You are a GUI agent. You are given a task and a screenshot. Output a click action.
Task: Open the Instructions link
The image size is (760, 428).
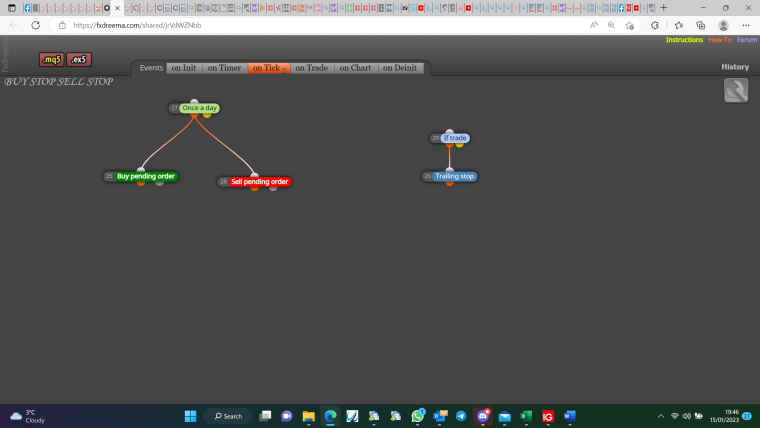pyautogui.click(x=684, y=40)
